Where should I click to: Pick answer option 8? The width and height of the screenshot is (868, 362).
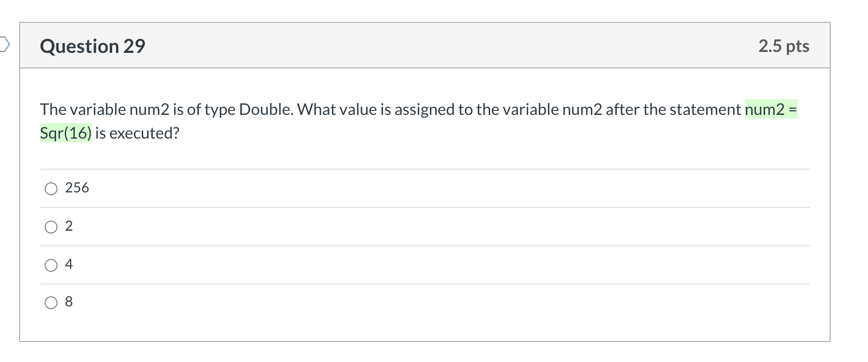point(52,301)
